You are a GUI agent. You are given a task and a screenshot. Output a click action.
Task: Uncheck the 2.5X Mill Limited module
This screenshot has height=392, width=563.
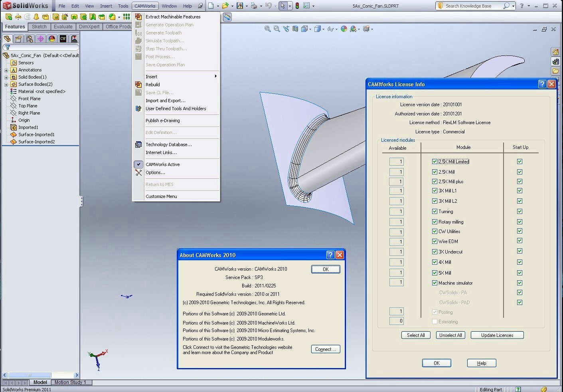pyautogui.click(x=435, y=162)
